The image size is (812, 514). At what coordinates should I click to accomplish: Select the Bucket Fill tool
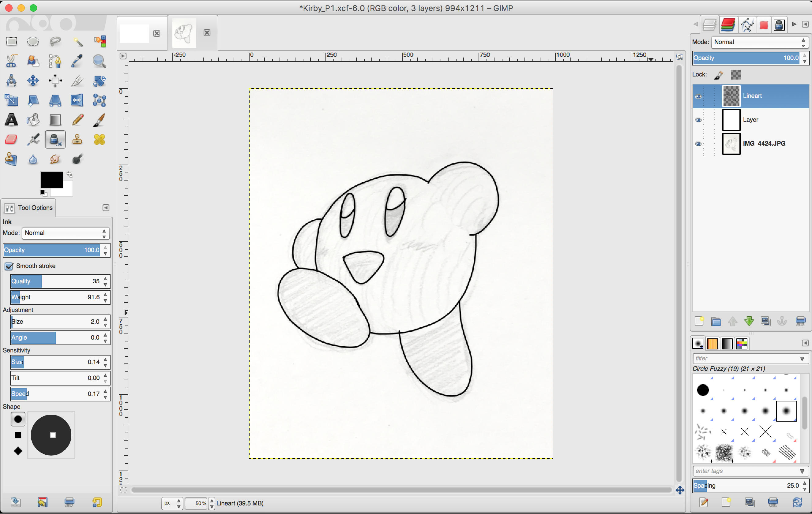[33, 120]
